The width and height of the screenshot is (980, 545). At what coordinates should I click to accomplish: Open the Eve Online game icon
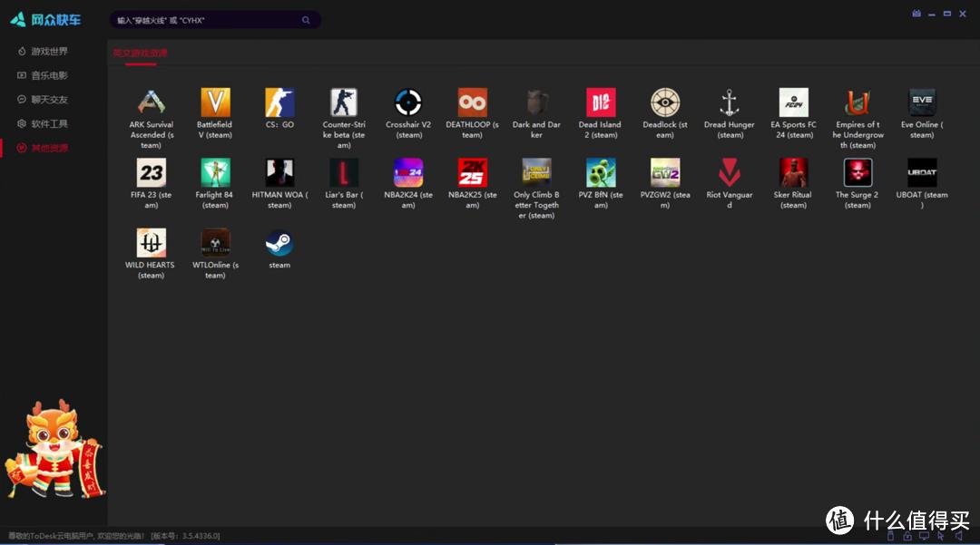[922, 102]
